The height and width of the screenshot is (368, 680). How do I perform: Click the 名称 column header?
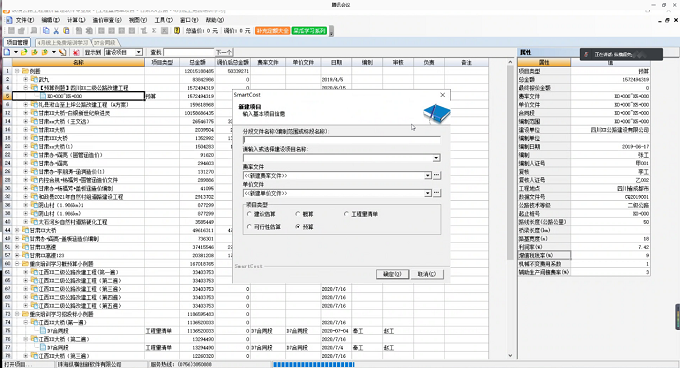(78, 62)
